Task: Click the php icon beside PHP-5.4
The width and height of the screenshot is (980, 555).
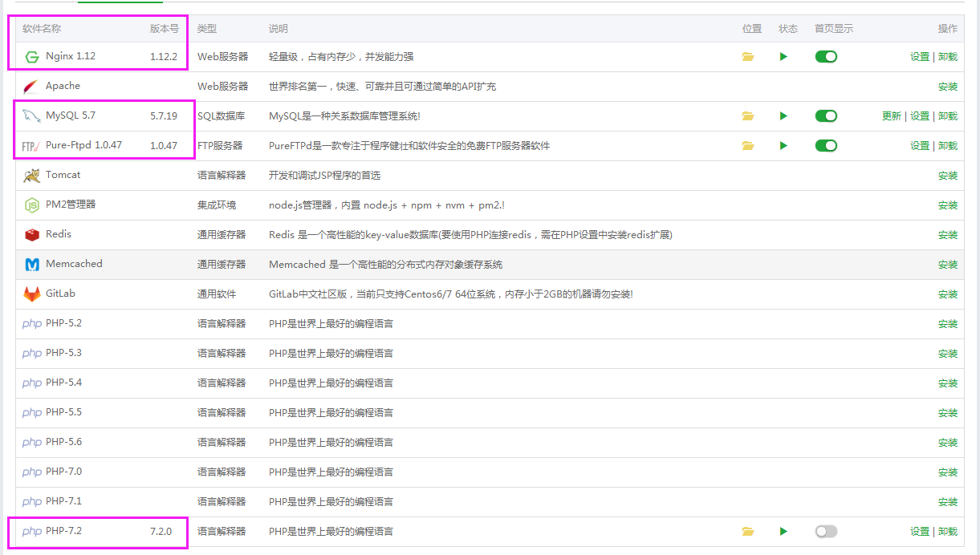Action: click(x=32, y=383)
